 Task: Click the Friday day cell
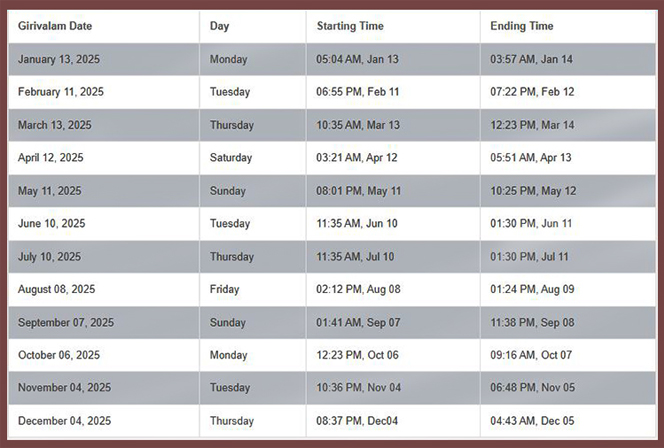pyautogui.click(x=223, y=289)
